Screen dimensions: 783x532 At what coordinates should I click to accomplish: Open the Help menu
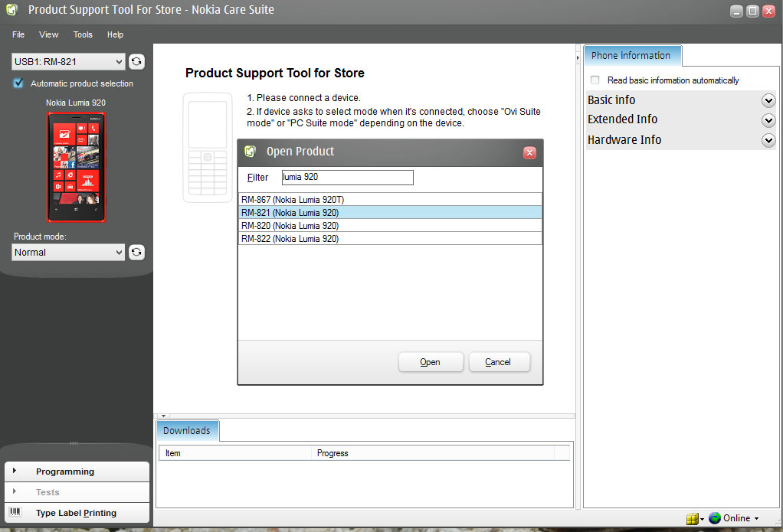click(115, 34)
